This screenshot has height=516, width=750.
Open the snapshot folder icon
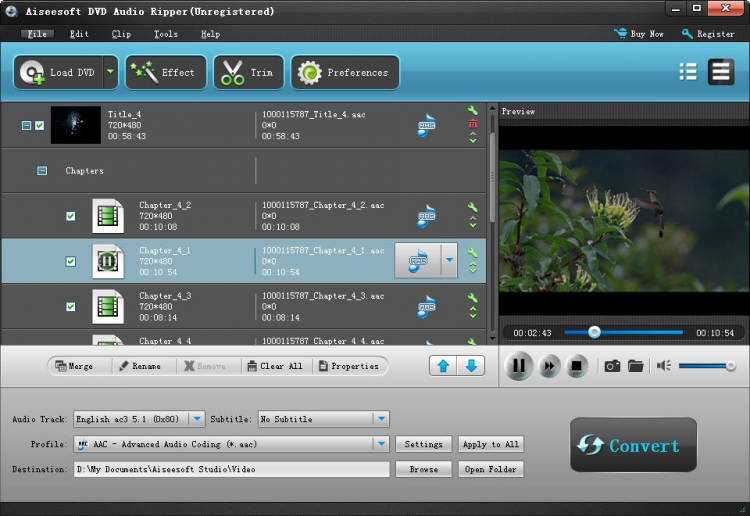pyautogui.click(x=636, y=366)
